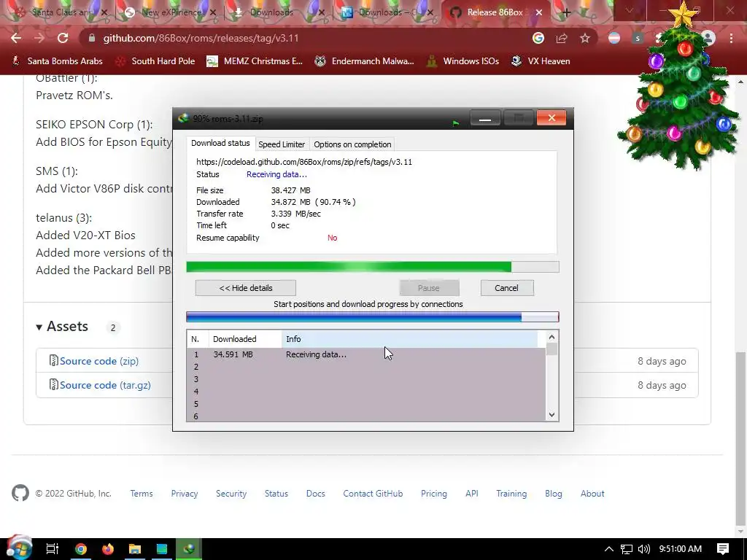Open Windows ISOs bookmark folder
Viewport: 747px width, 560px height.
pyautogui.click(x=462, y=61)
